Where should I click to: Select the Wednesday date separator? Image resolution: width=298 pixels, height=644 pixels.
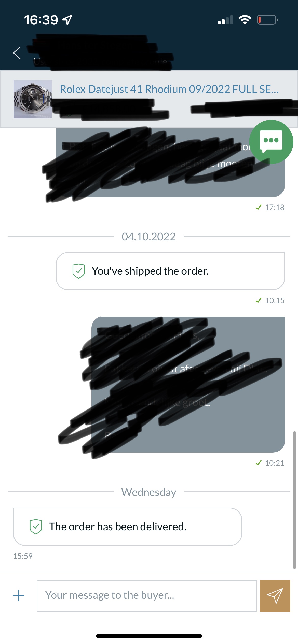(149, 492)
